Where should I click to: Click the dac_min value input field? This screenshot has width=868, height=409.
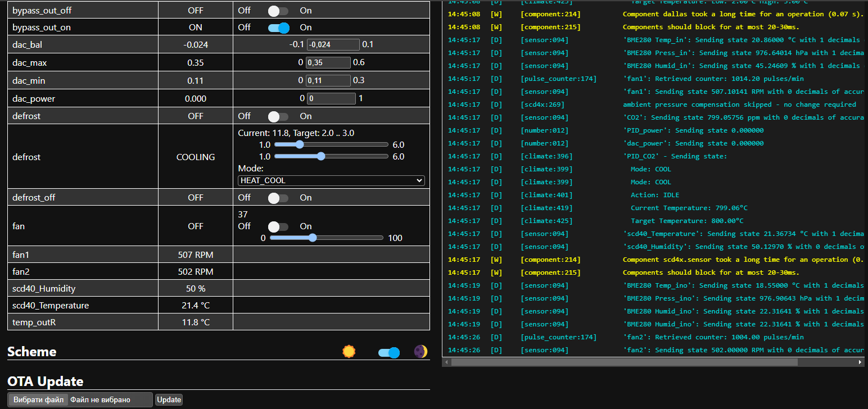(328, 81)
